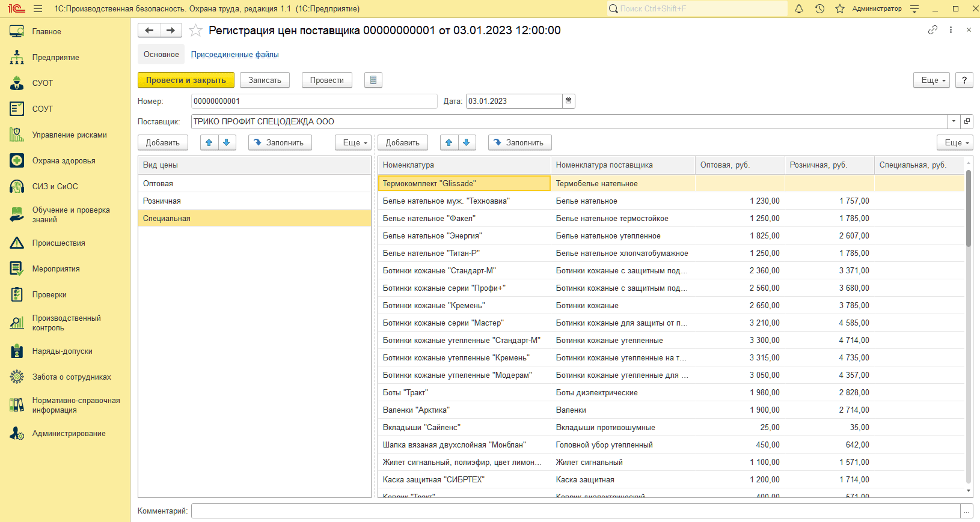Click the global search field
Image resolution: width=980 pixels, height=522 pixels.
pos(697,9)
